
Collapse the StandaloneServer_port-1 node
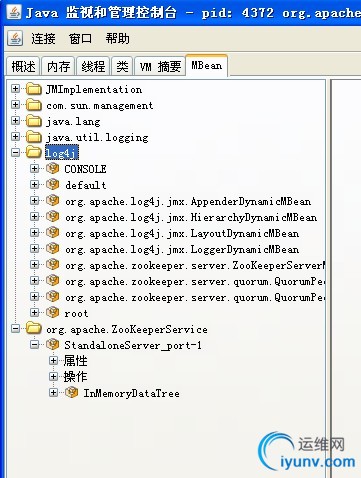34,345
